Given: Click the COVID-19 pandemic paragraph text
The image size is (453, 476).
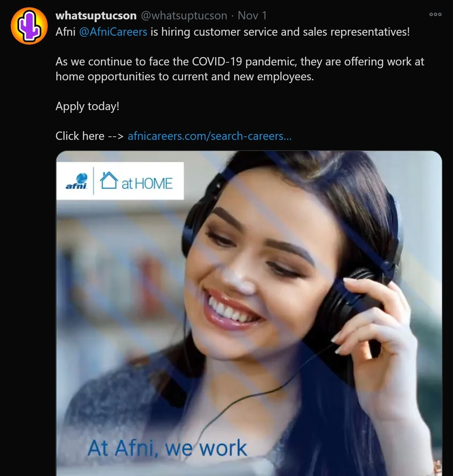Looking at the screenshot, I should click(240, 69).
